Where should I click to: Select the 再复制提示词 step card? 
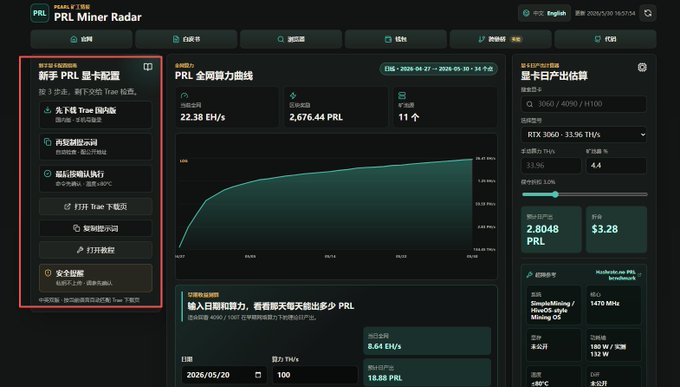pos(95,147)
